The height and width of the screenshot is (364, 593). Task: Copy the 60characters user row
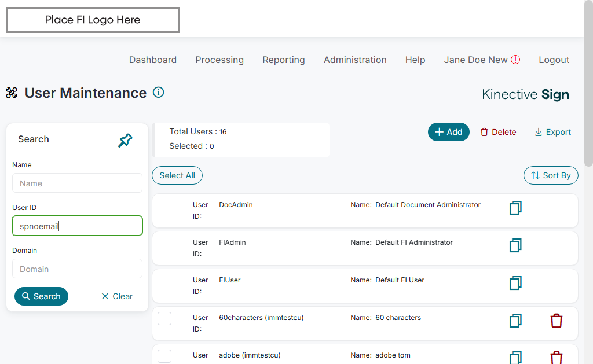pyautogui.click(x=515, y=321)
